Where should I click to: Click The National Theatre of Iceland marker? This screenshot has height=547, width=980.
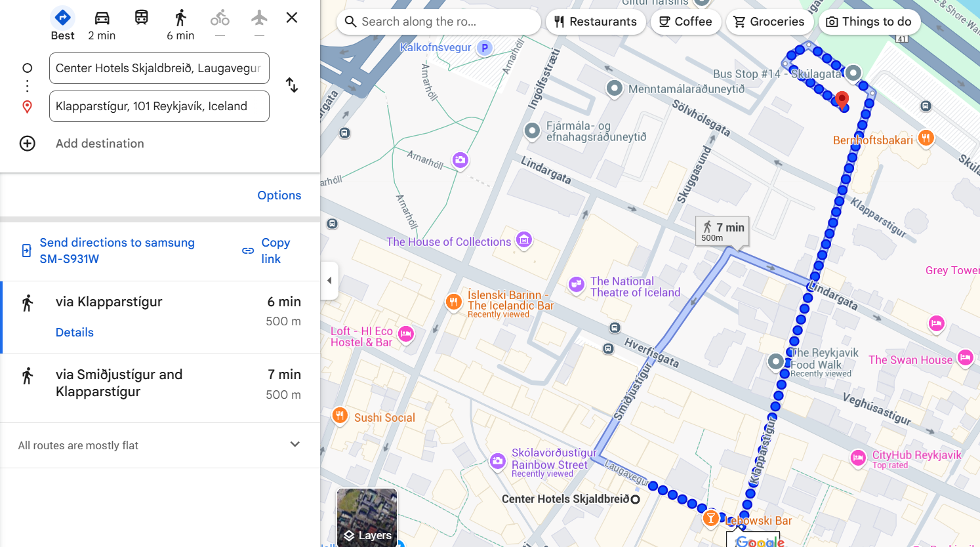point(576,284)
